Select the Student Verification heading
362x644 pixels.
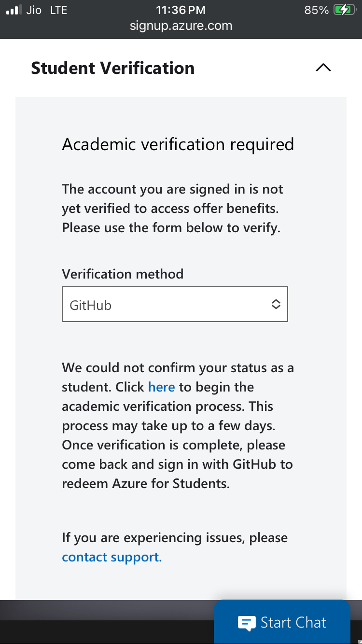[x=112, y=68]
